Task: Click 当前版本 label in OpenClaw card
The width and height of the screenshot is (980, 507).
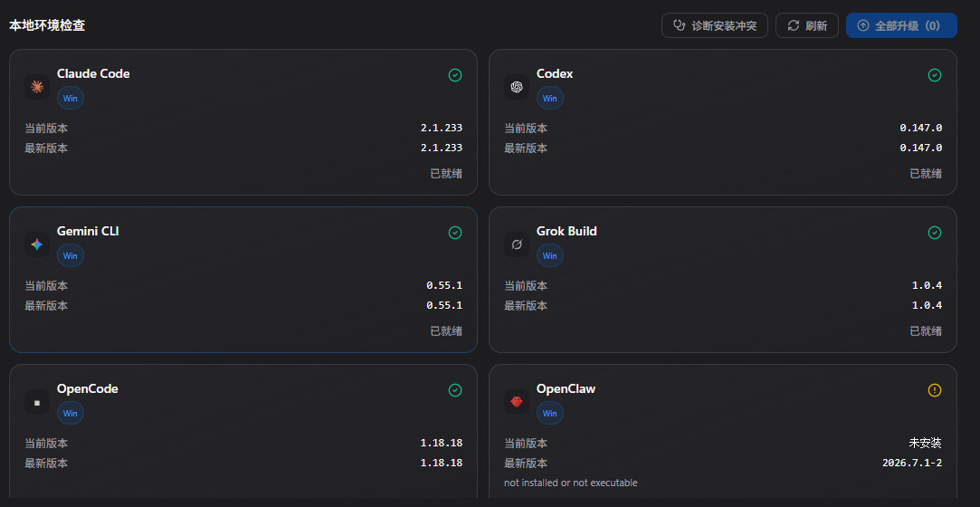Action: point(526,444)
